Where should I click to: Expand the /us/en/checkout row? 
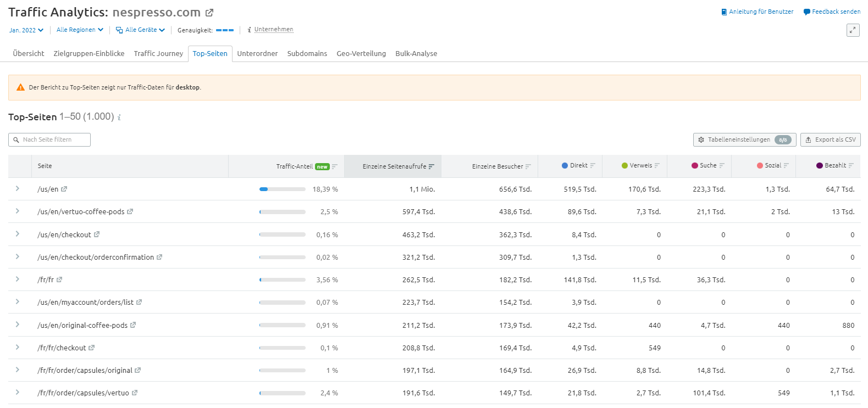tap(18, 234)
